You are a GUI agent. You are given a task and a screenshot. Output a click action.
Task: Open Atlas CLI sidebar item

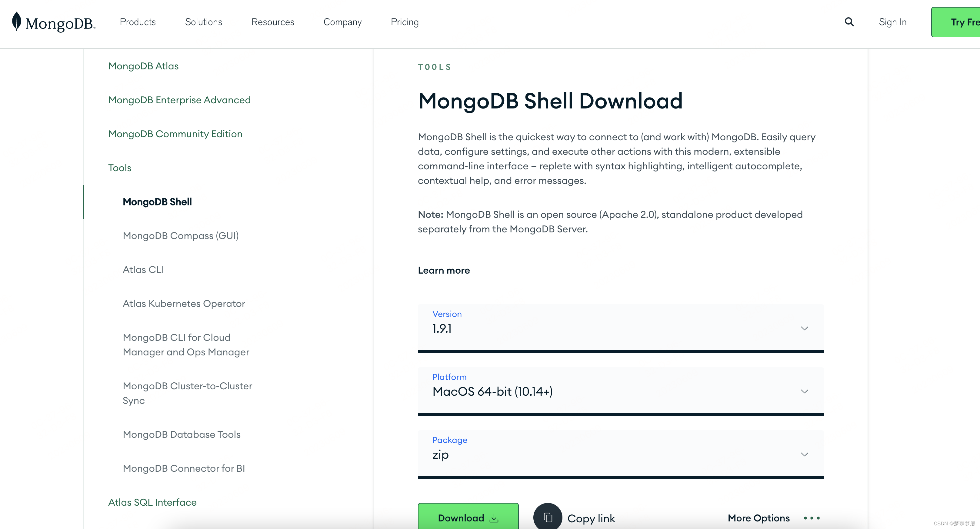pyautogui.click(x=143, y=270)
